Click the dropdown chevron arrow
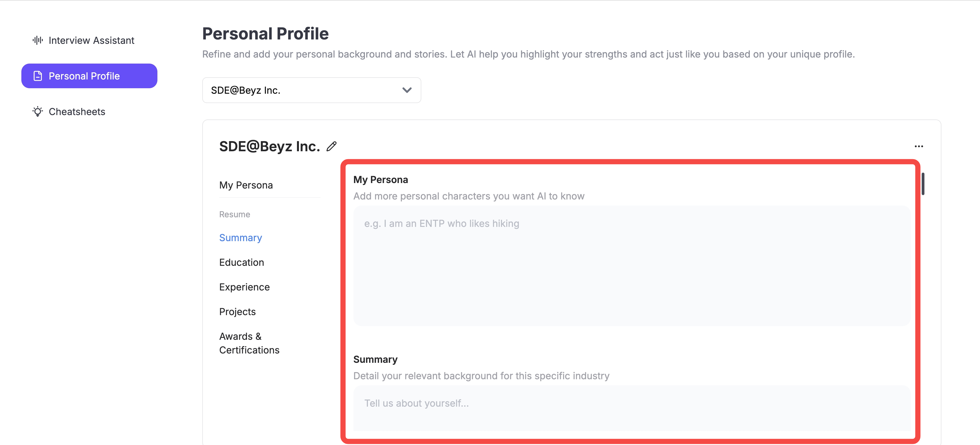Viewport: 980px width, 445px height. (x=407, y=90)
